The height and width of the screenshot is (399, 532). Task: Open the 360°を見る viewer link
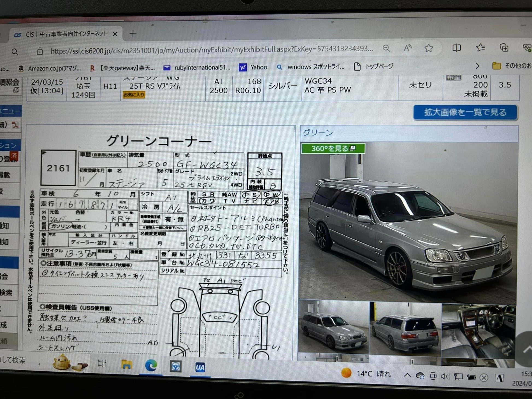[333, 148]
